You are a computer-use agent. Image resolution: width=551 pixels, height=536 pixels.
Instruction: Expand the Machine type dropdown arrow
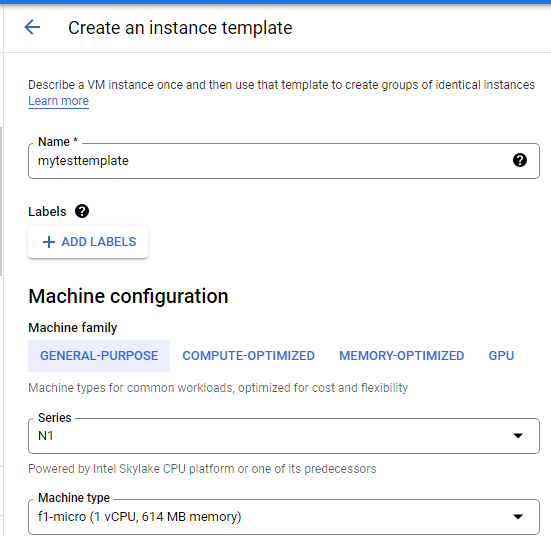(x=518, y=516)
